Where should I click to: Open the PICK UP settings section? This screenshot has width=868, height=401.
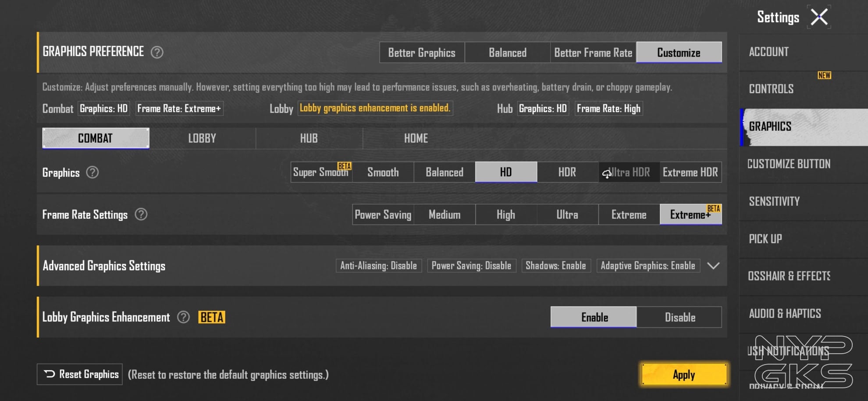pos(803,239)
